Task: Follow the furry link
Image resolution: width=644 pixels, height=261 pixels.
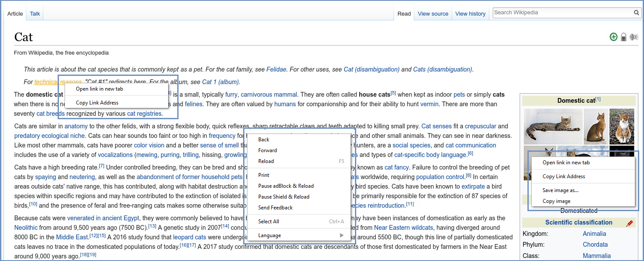Action: (x=231, y=95)
